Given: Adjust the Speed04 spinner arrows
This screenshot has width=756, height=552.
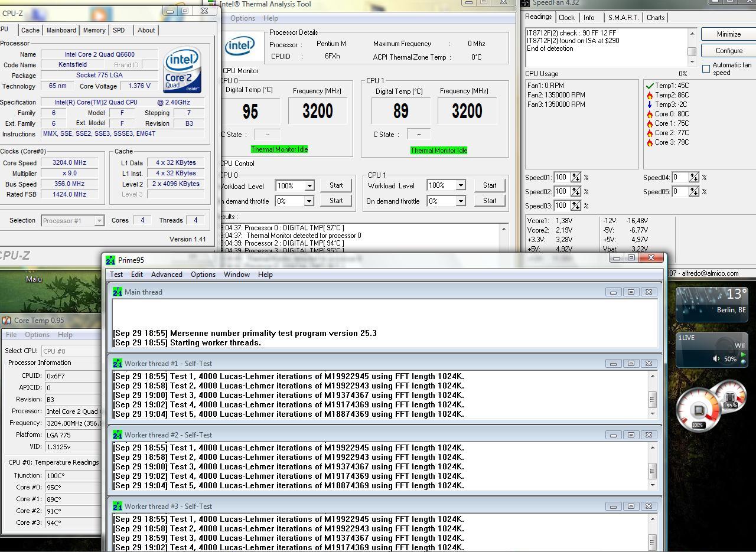Looking at the screenshot, I should (x=693, y=177).
